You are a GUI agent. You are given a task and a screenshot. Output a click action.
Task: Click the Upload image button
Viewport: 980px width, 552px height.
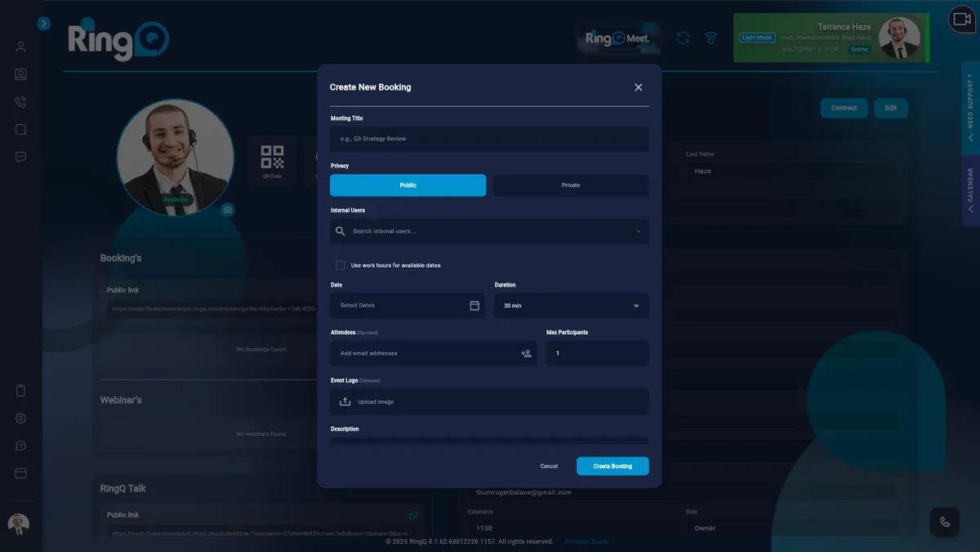click(489, 402)
